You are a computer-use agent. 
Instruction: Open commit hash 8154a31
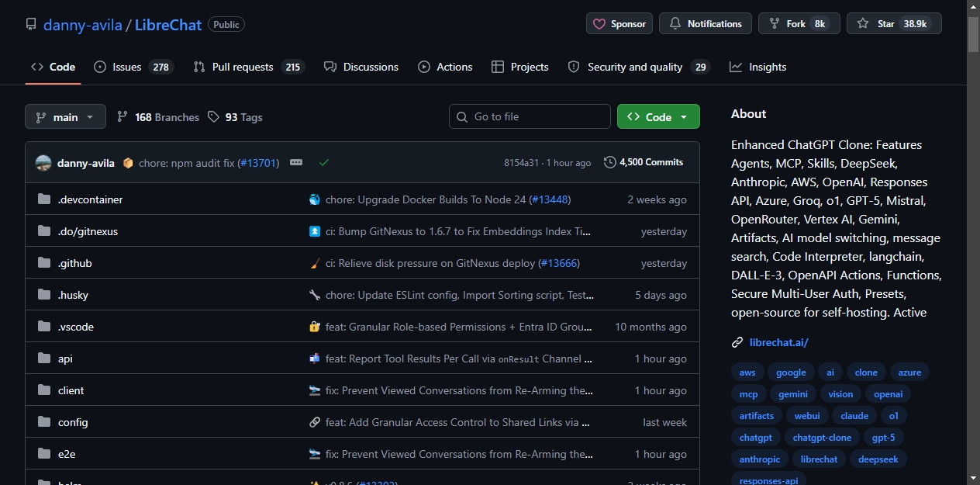coord(521,163)
